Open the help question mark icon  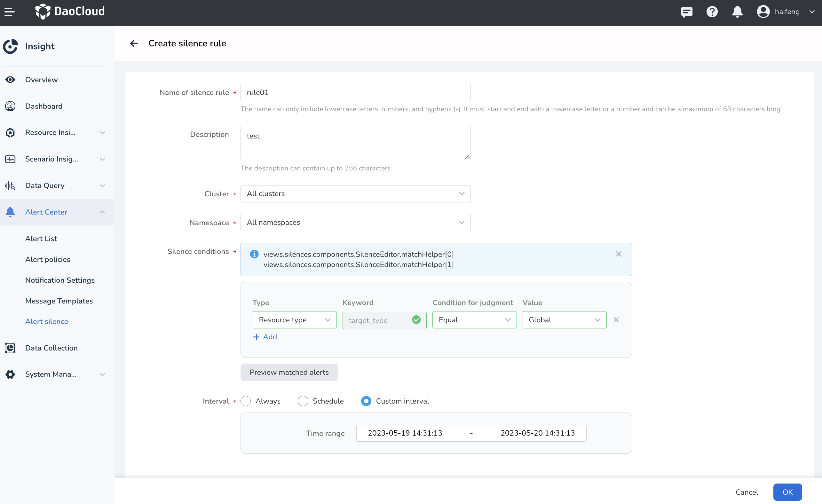[x=712, y=12]
